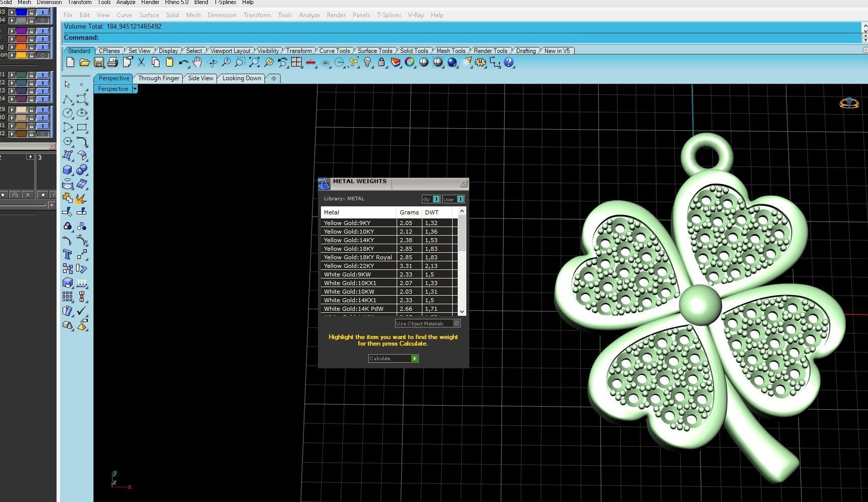
Task: Open the Analyze menu
Action: pos(309,15)
